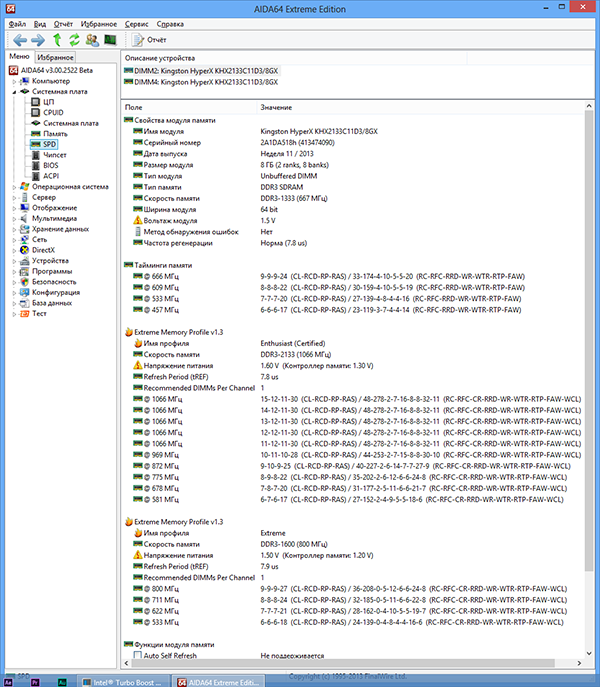Click the Back arrow toolbar icon
Screen dimensions: 600x687
[20, 40]
